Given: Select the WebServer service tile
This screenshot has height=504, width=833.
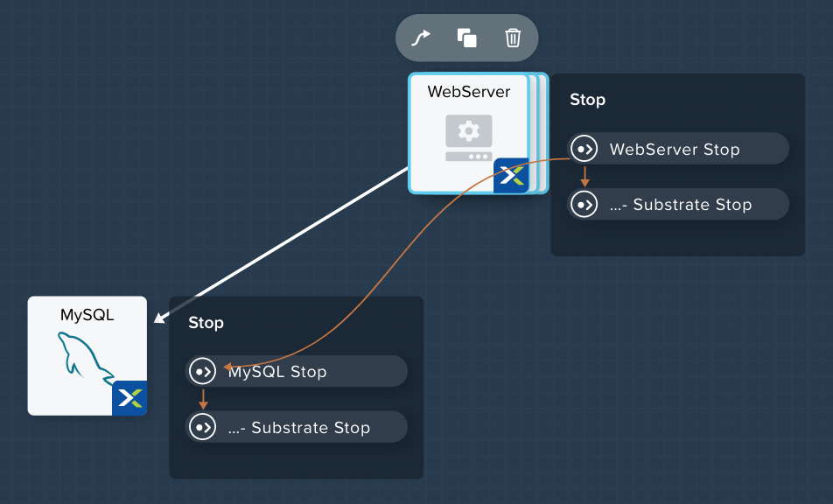Looking at the screenshot, I should (469, 133).
